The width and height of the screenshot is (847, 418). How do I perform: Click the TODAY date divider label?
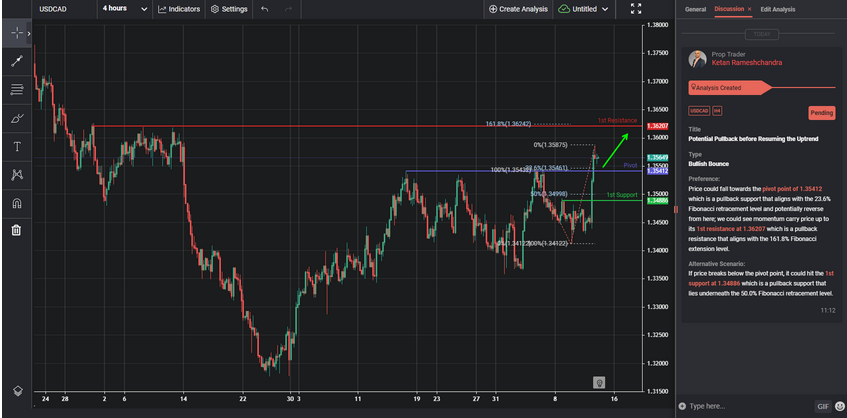762,34
